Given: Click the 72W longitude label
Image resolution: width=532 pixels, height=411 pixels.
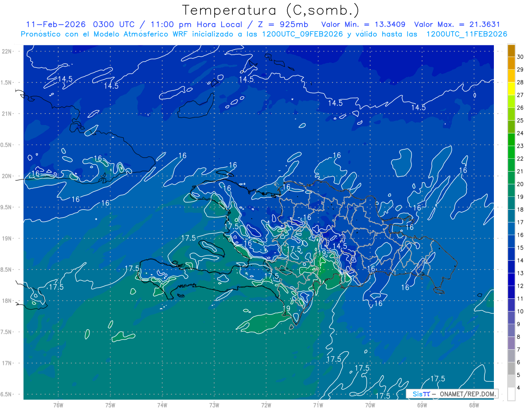Looking at the screenshot, I should tap(266, 405).
